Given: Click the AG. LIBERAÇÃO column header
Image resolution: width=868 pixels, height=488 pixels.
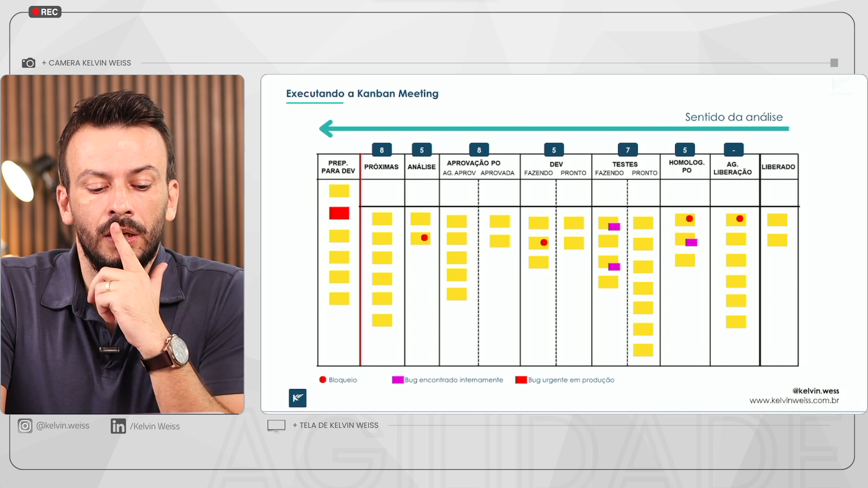Looking at the screenshot, I should pos(732,168).
